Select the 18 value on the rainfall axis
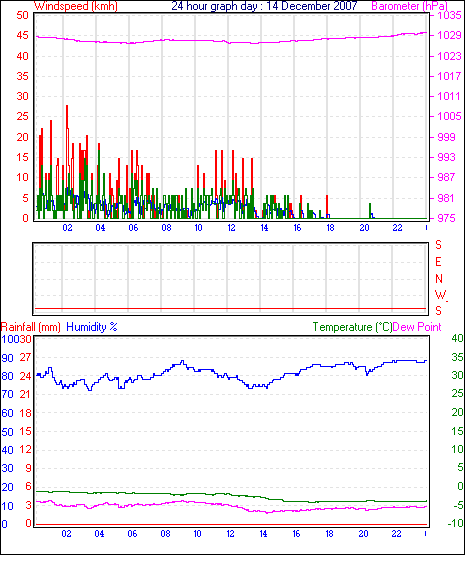The width and height of the screenshot is (466, 563). 25,413
